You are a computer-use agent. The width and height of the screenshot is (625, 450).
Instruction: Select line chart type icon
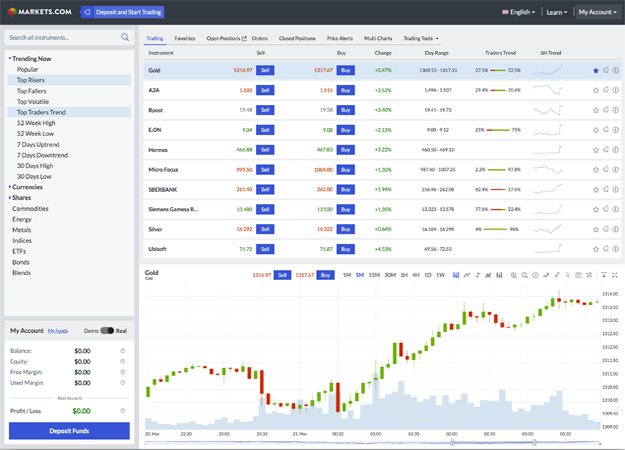pos(467,275)
